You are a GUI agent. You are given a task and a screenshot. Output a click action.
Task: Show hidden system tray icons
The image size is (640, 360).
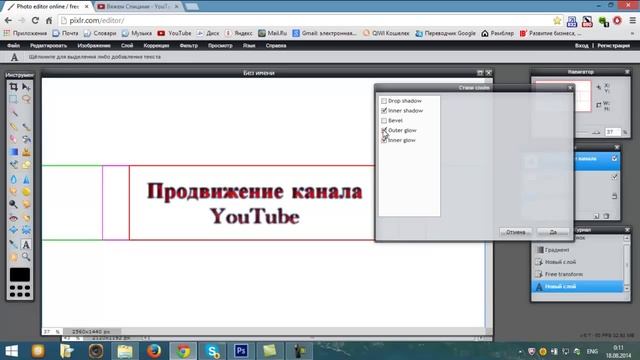520,351
